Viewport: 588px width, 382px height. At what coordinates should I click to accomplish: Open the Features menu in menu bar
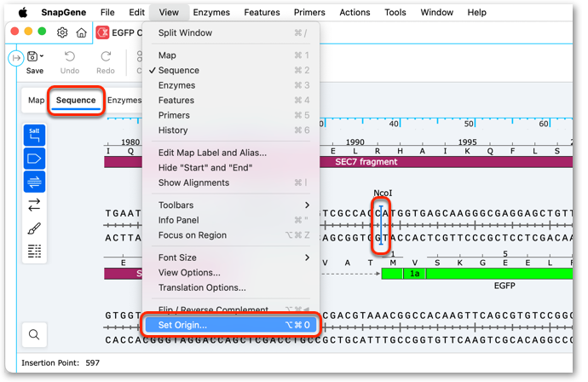tap(262, 13)
